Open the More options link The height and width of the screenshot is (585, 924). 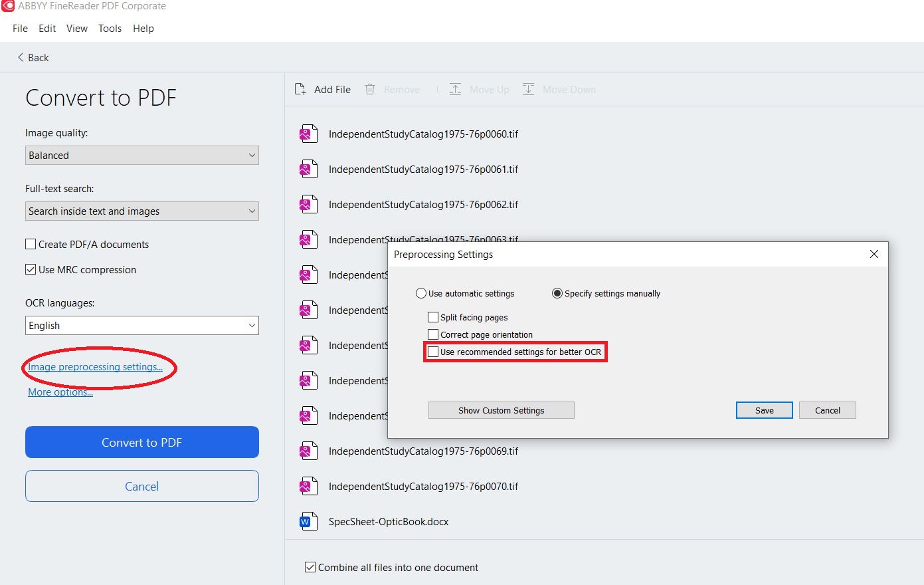[60, 392]
